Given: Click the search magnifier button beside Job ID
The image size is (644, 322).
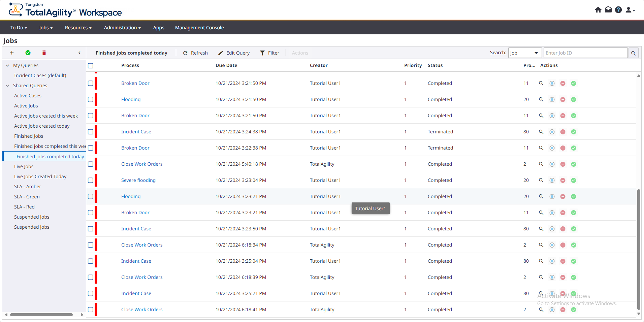Looking at the screenshot, I should (633, 53).
